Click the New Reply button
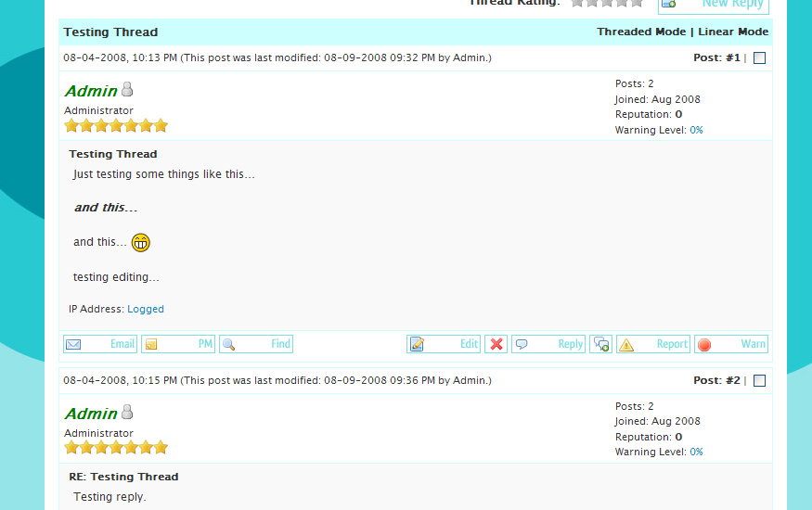This screenshot has width=812, height=510. [714, 4]
